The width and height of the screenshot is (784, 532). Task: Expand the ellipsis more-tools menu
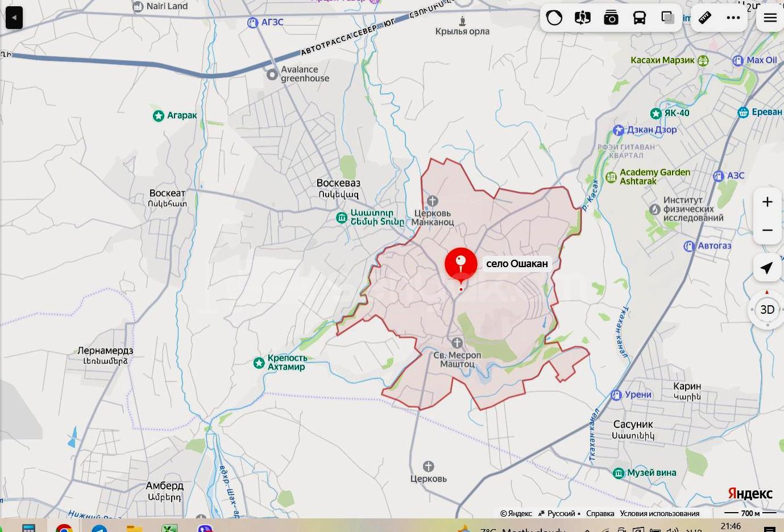click(x=733, y=18)
